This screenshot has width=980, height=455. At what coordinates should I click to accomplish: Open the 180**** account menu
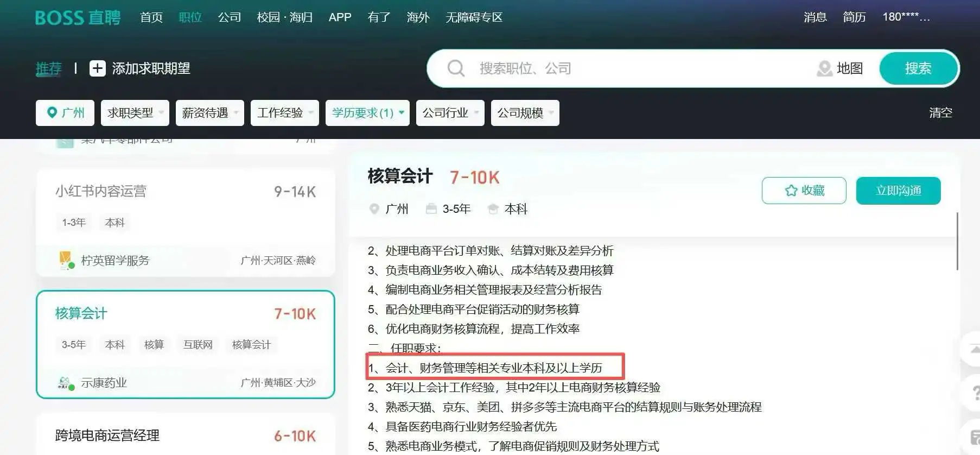point(906,17)
